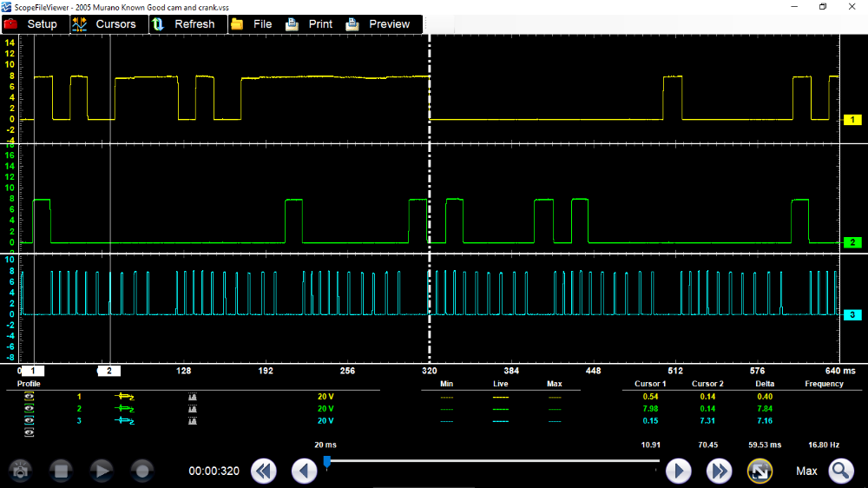868x488 pixels.
Task: Toggle visibility eye for channel 1
Action: coord(30,397)
